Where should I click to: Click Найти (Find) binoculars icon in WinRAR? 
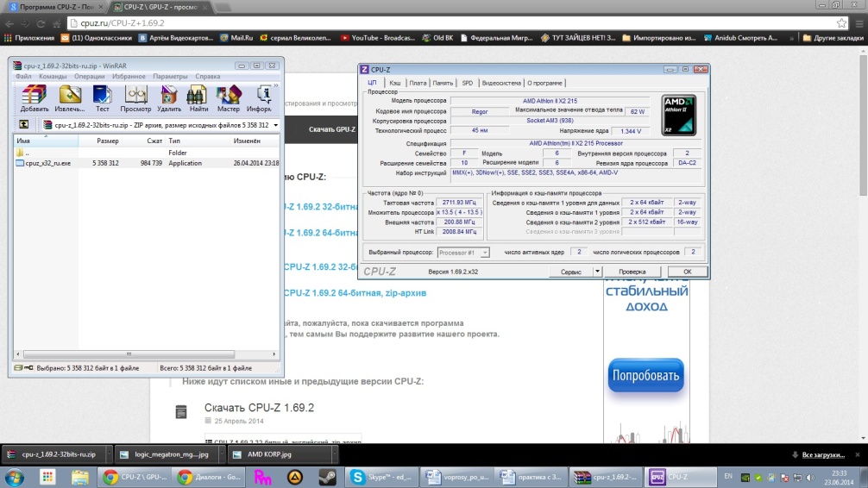click(x=198, y=98)
